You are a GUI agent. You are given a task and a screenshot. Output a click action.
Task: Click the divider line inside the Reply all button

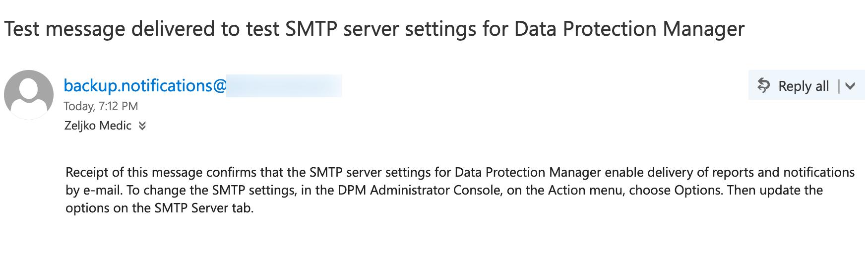(x=839, y=86)
